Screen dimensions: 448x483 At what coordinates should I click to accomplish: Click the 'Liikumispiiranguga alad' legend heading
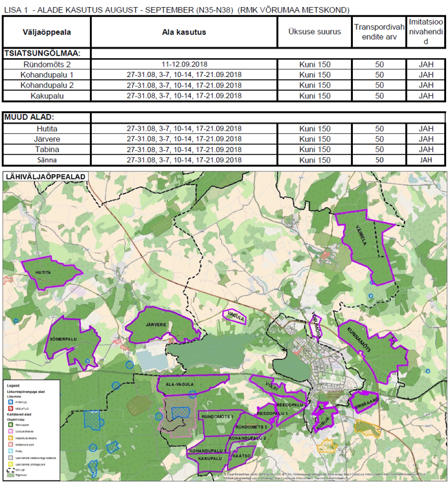coord(26,392)
